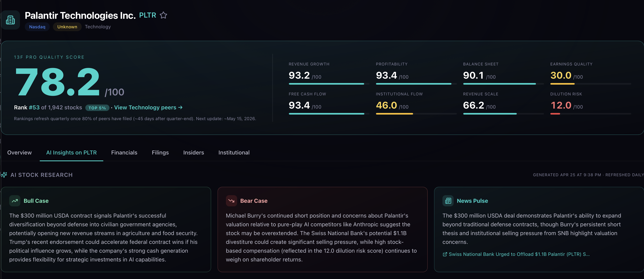Click the Profitability progress bar
Viewport: 644px width, 279px height.
tap(416, 84)
